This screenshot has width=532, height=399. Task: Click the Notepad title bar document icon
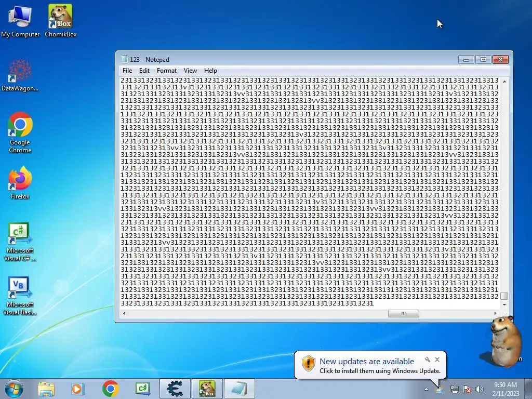(125, 59)
